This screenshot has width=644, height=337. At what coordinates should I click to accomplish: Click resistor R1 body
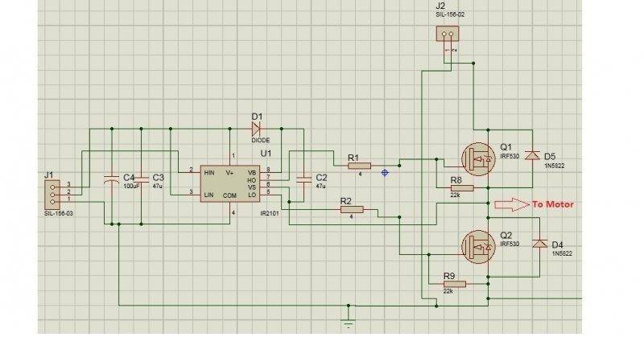point(359,166)
